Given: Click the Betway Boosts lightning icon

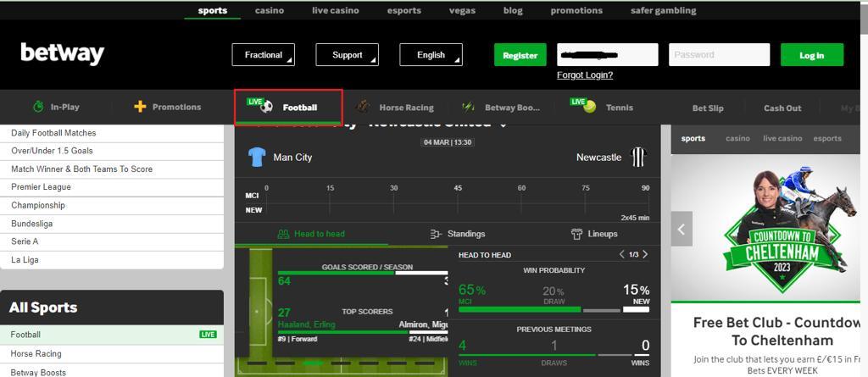Looking at the screenshot, I should (x=468, y=107).
